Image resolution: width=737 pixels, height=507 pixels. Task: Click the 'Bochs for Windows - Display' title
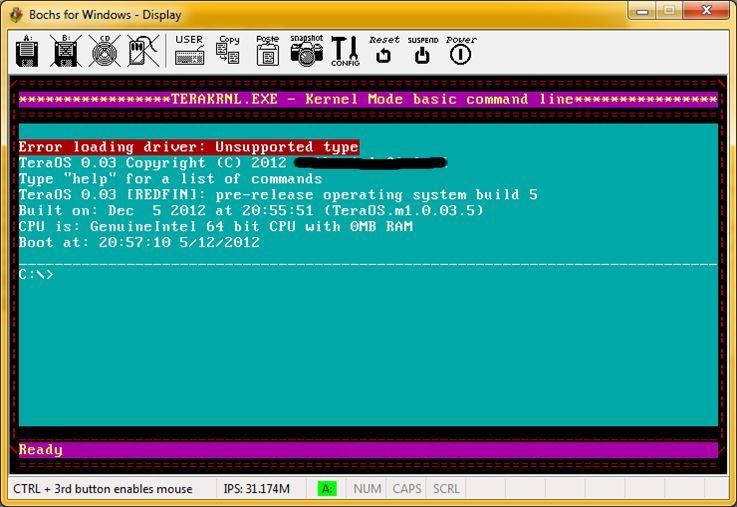[x=105, y=15]
